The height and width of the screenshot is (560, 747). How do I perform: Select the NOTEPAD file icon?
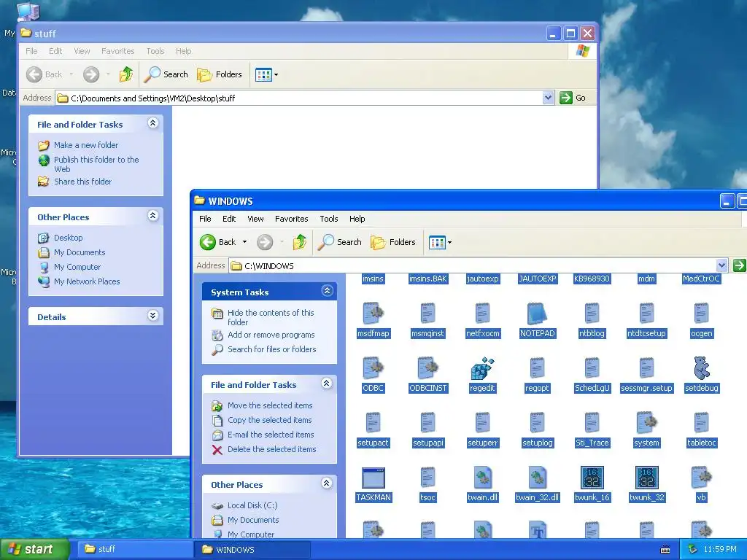click(538, 314)
